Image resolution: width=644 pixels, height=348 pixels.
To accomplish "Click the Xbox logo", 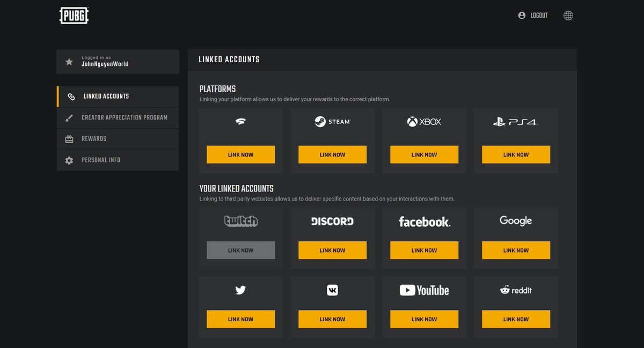I will coord(424,122).
